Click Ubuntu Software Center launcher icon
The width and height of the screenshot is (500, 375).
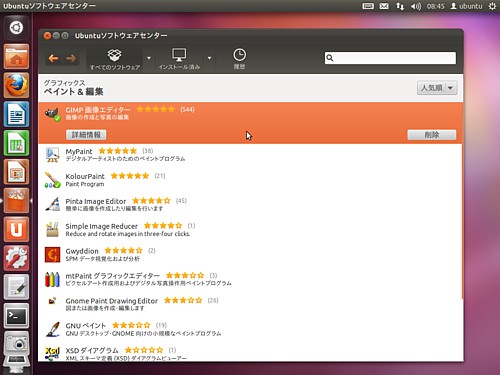coord(16,201)
